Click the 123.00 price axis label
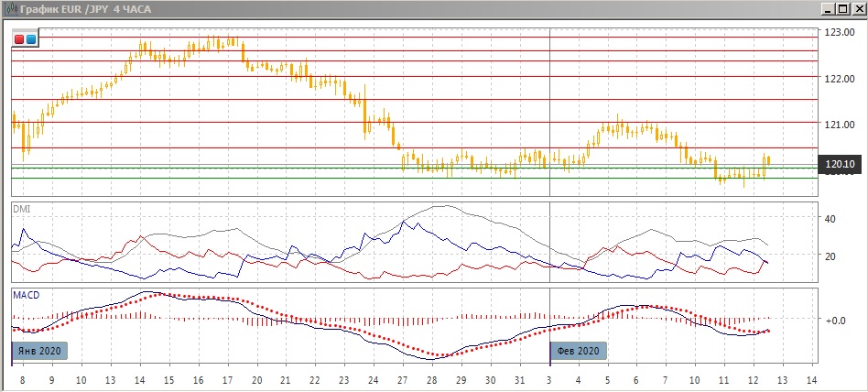The image size is (868, 392). coord(840,32)
